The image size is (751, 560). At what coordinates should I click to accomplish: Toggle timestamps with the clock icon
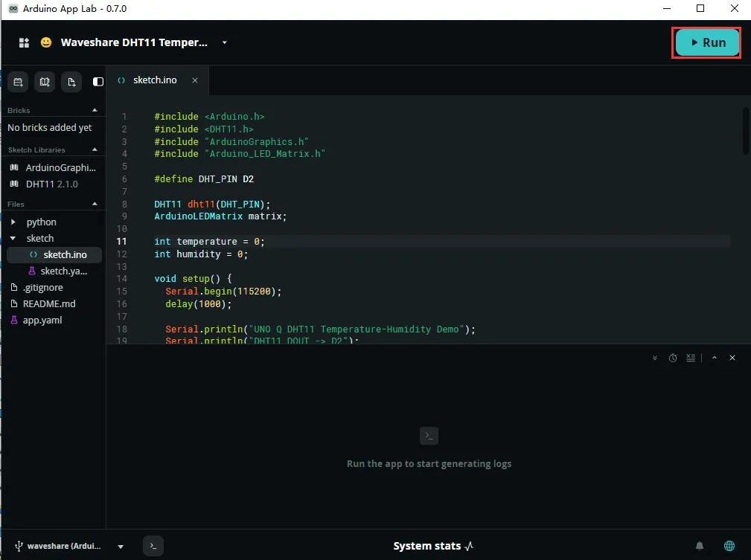point(673,358)
